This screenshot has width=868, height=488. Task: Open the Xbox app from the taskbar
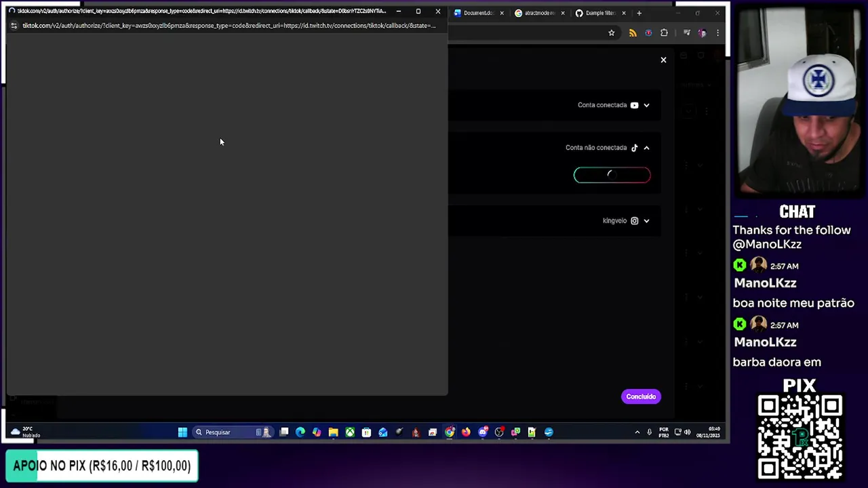(x=350, y=432)
